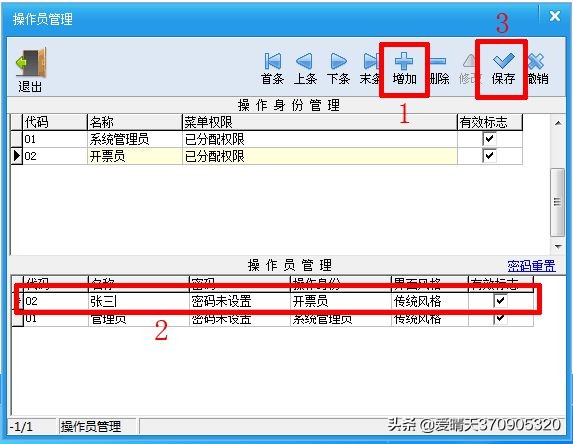This screenshot has width=573, height=444.
Task: Delete the record with 删除 button
Action: pyautogui.click(x=439, y=68)
